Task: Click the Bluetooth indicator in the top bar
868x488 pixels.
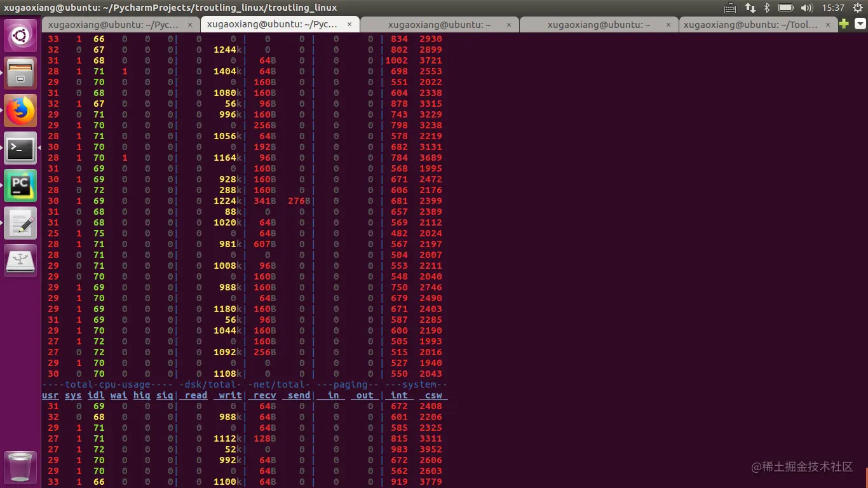Action: (x=767, y=8)
